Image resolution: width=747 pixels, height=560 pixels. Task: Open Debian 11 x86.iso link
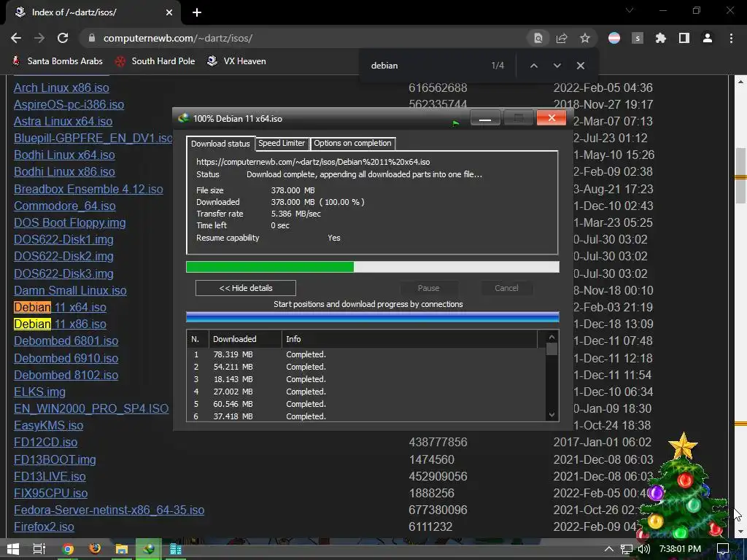60,324
